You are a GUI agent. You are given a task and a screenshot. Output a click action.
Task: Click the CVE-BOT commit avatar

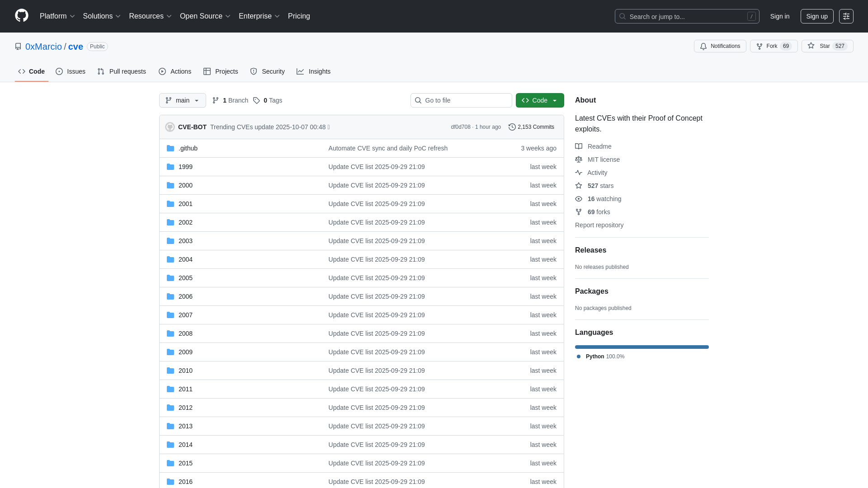170,127
